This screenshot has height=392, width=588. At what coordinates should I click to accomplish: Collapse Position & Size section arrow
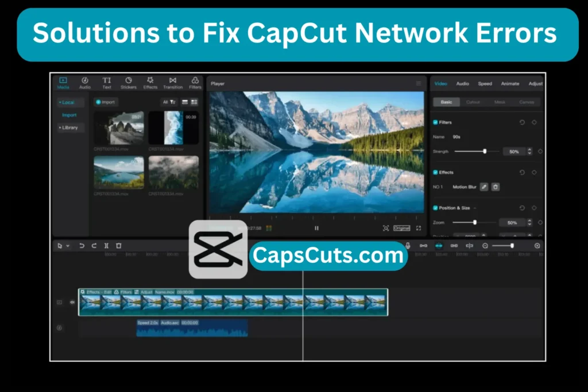(475, 208)
